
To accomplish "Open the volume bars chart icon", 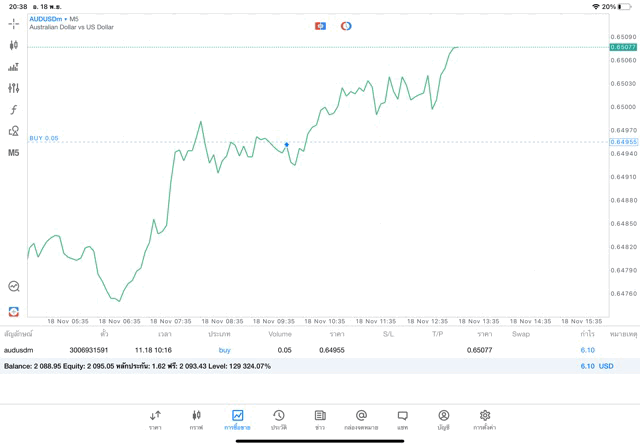I will click(x=13, y=67).
